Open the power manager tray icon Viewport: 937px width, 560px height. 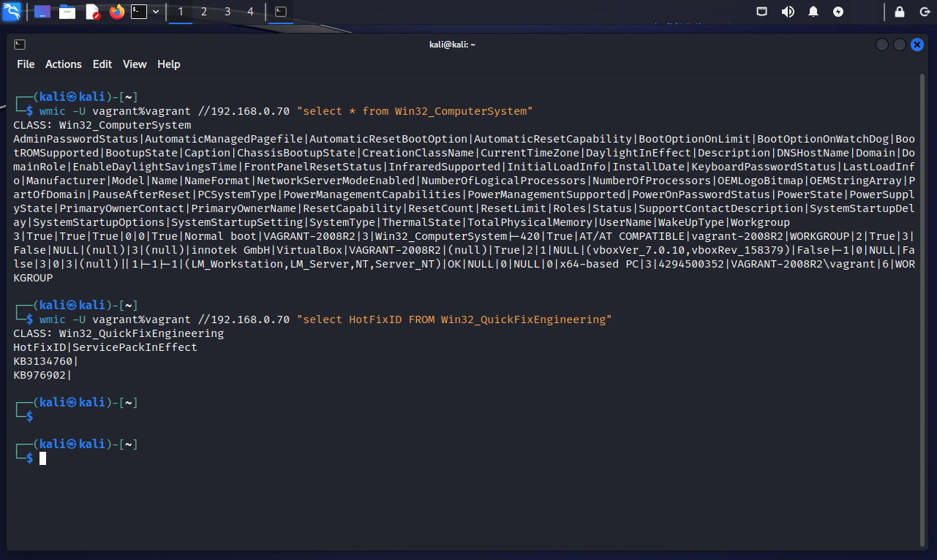[x=838, y=12]
